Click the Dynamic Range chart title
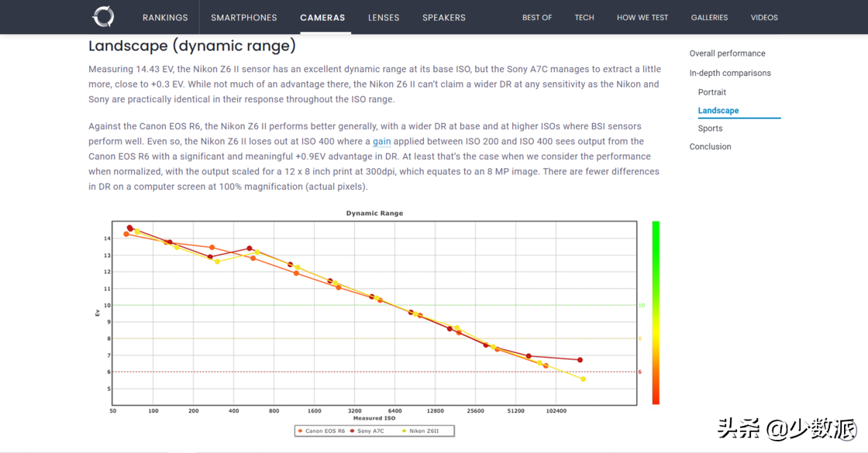868x453 pixels. coord(375,213)
